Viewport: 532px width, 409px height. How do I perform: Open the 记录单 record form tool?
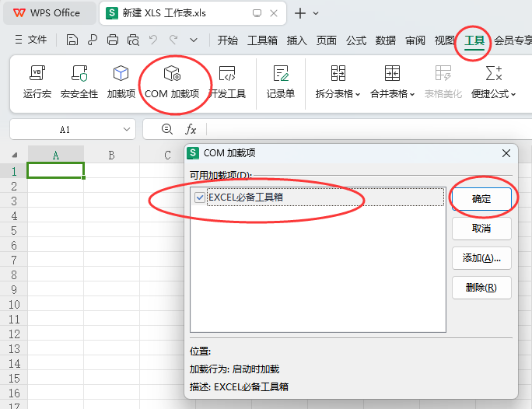coord(281,81)
